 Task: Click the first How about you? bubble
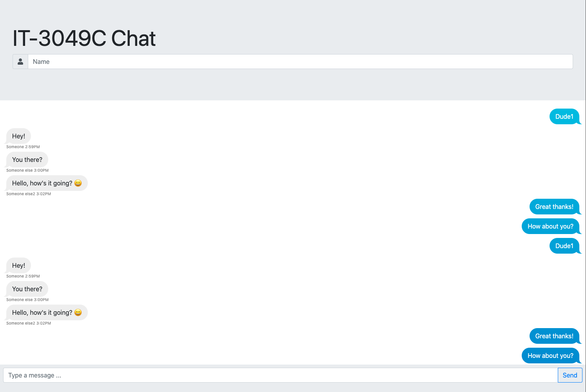pos(550,226)
